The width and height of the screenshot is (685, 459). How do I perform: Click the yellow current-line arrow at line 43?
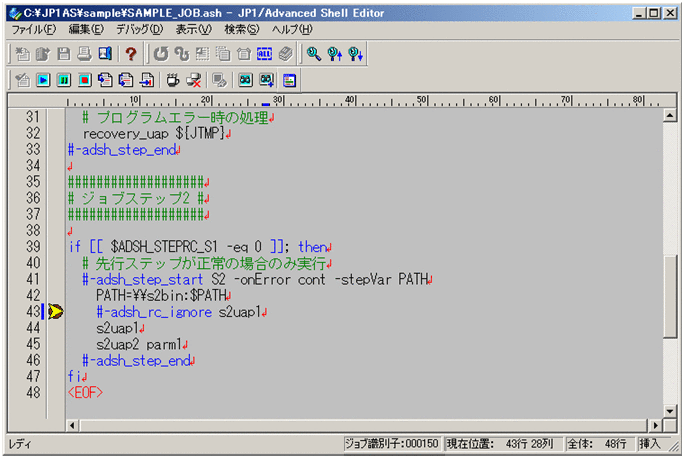click(55, 311)
